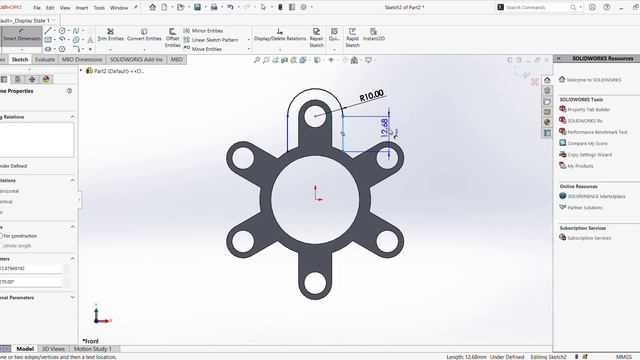This screenshot has width=640, height=360.
Task: Open the Display State 1 dropdown
Action: 53,20
